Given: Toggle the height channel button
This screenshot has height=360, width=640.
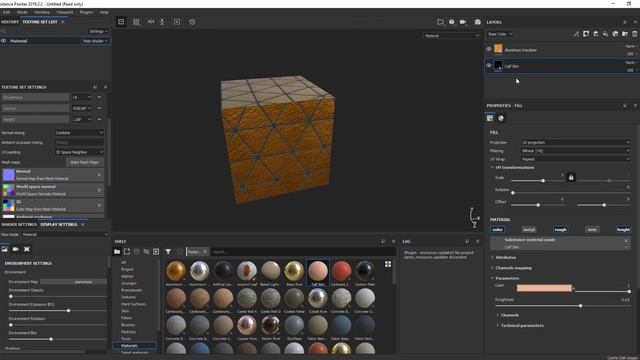Looking at the screenshot, I should point(623,230).
